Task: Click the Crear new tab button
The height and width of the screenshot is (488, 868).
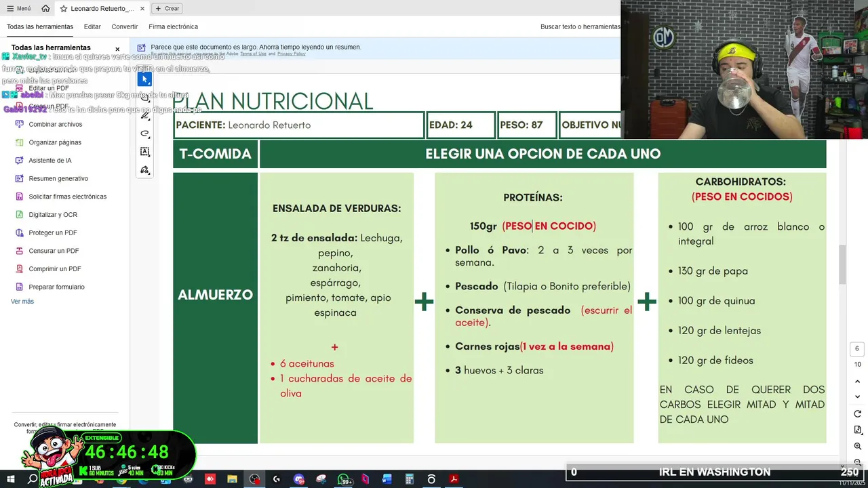Action: coord(167,8)
